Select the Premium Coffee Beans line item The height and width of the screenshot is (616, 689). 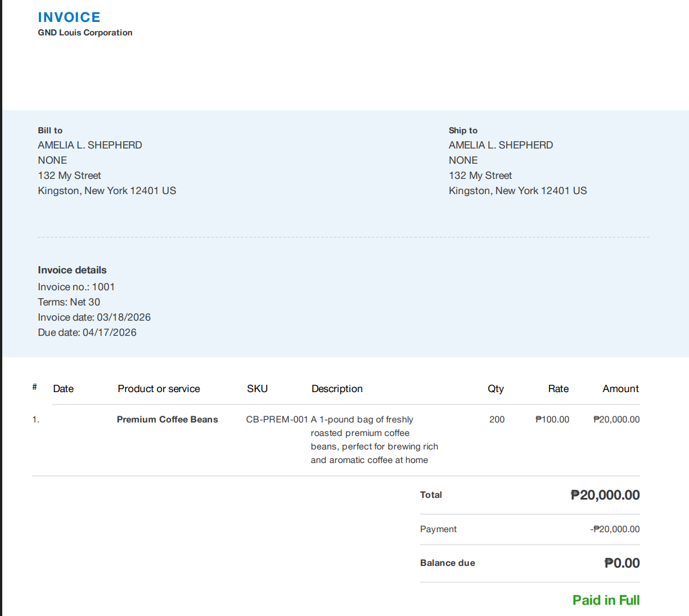pos(167,420)
